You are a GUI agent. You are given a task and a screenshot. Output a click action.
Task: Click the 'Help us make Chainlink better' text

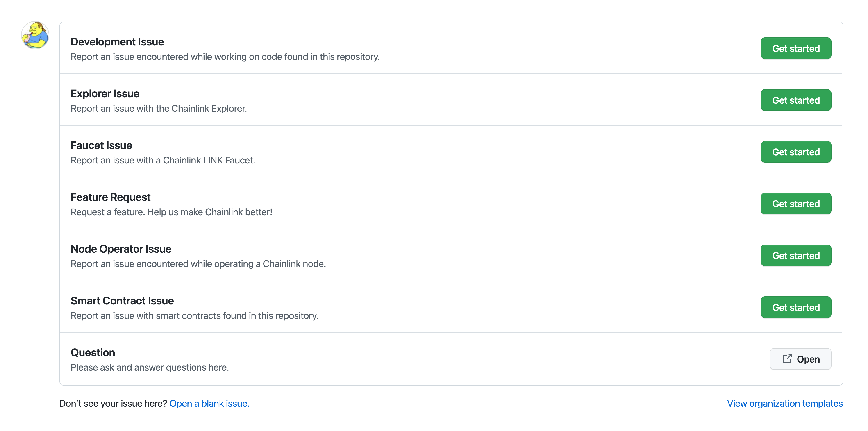(x=210, y=212)
